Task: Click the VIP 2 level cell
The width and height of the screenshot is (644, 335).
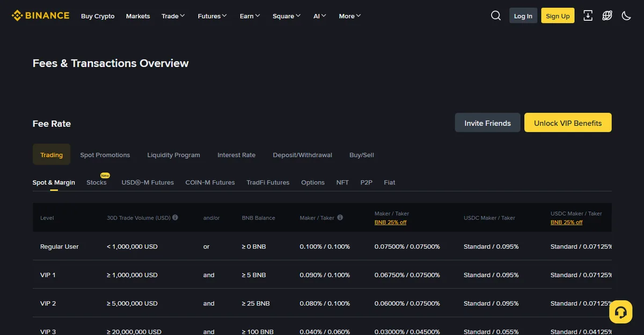Action: pyautogui.click(x=48, y=303)
